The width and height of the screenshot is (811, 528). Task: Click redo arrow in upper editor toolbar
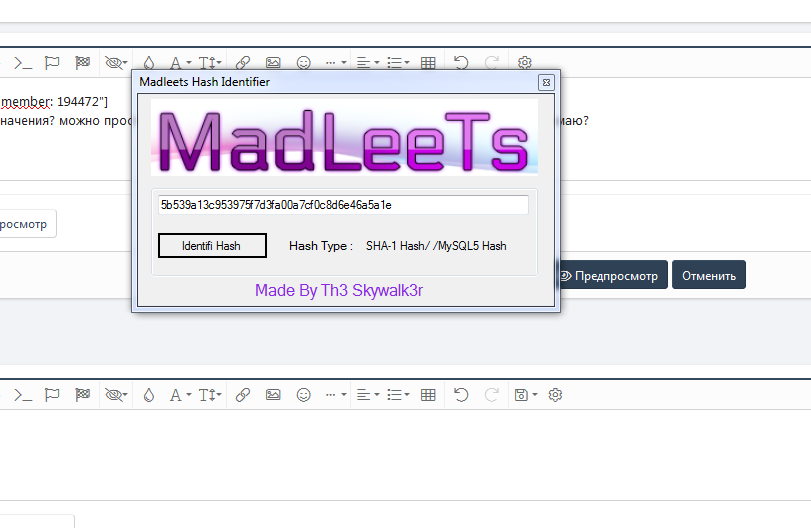pyautogui.click(x=491, y=63)
